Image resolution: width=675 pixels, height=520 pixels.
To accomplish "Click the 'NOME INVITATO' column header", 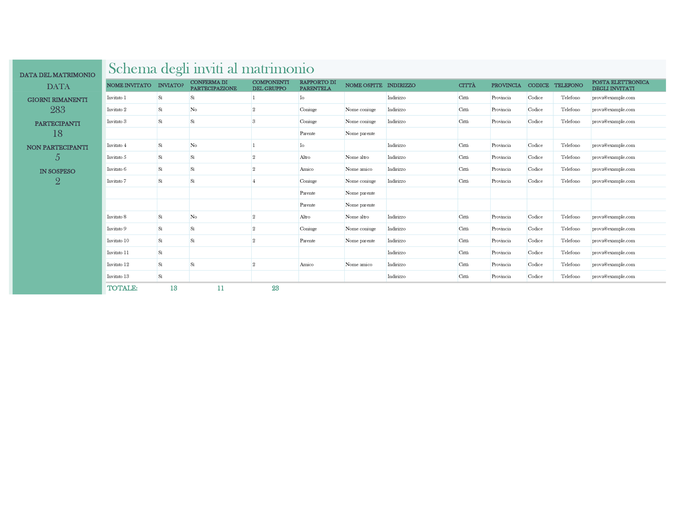I will coord(129,85).
